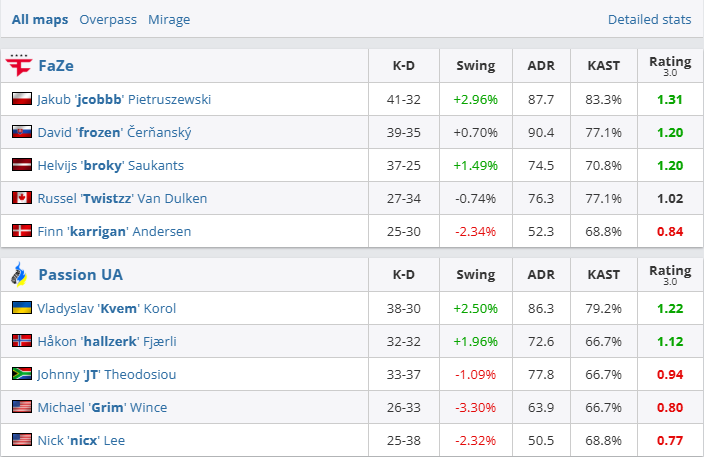Screen dimensions: 704x457
Task: Open Finn 'karrigan' Andersen player page
Action: [x=114, y=231]
